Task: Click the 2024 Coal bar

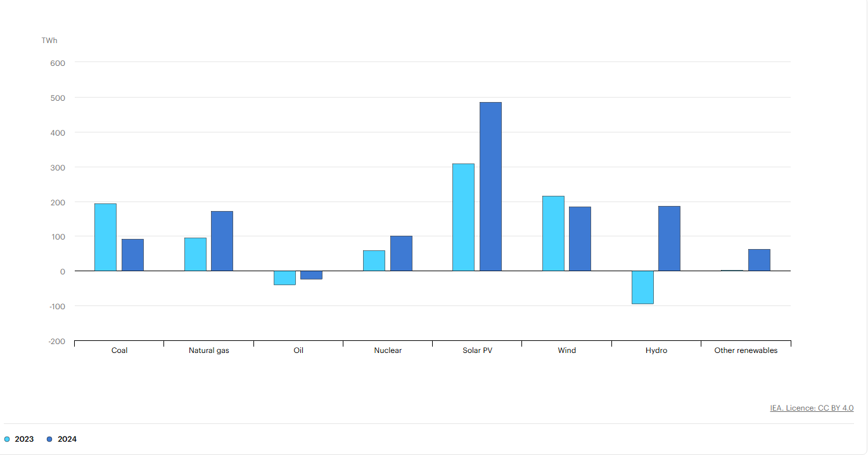Action: (x=132, y=255)
